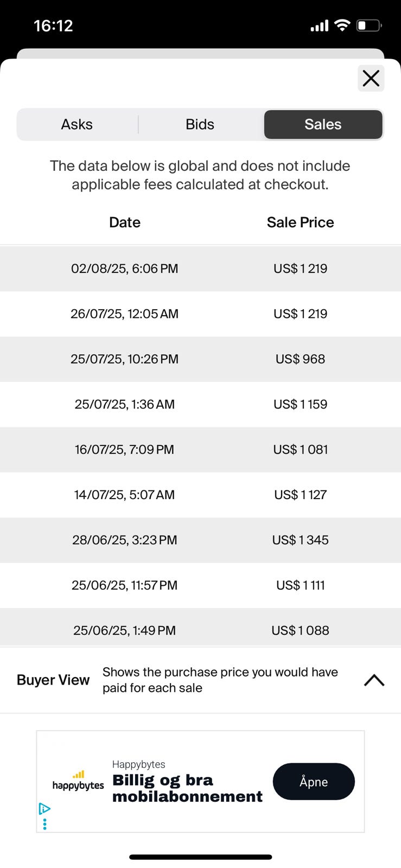Close the sales data sheet with X
401x868 pixels.
pos(371,78)
